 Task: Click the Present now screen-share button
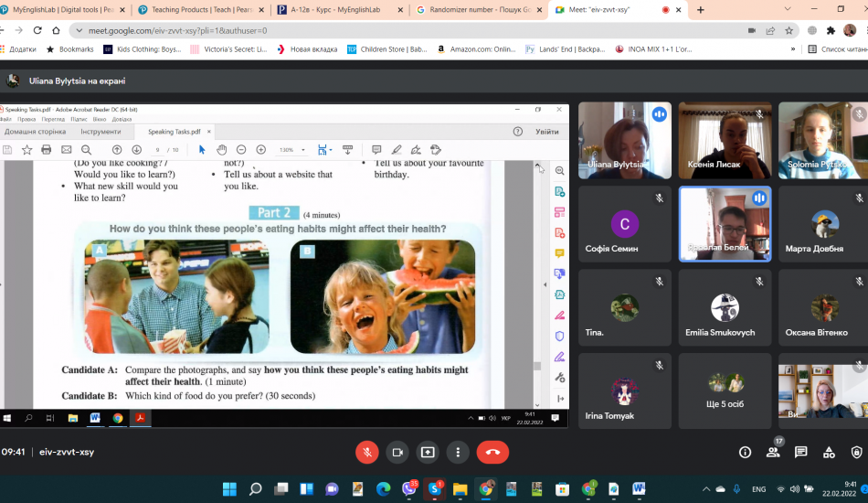pos(428,452)
